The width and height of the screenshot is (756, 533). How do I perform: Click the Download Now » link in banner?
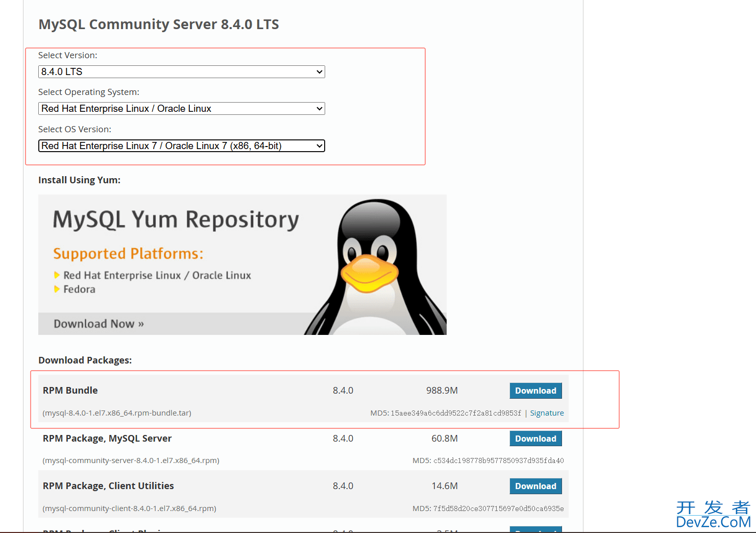(99, 324)
